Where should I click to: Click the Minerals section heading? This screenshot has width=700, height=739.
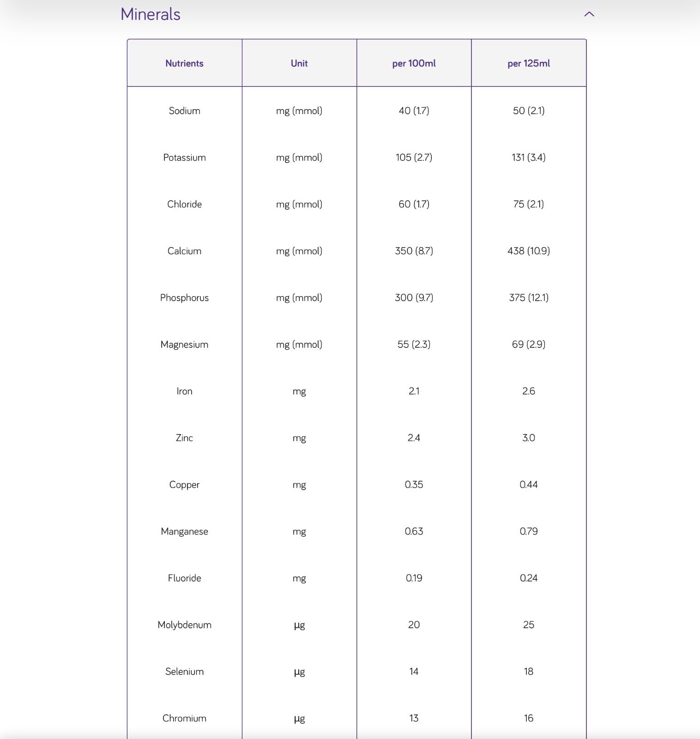click(151, 14)
